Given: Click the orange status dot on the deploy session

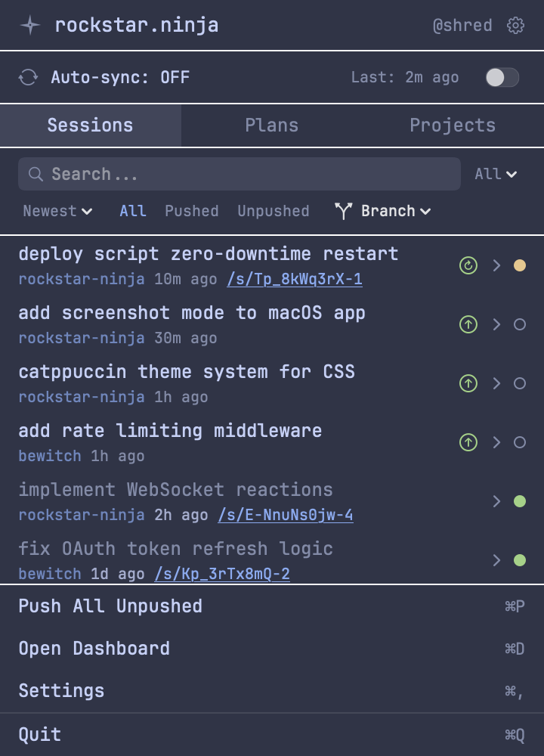Looking at the screenshot, I should pos(521,265).
